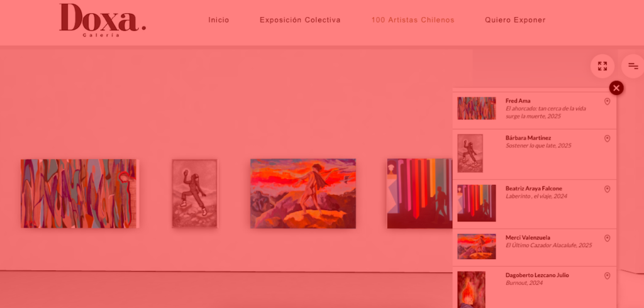Locate Fred Ama artwork with pin icon
644x308 pixels.
pyautogui.click(x=607, y=101)
